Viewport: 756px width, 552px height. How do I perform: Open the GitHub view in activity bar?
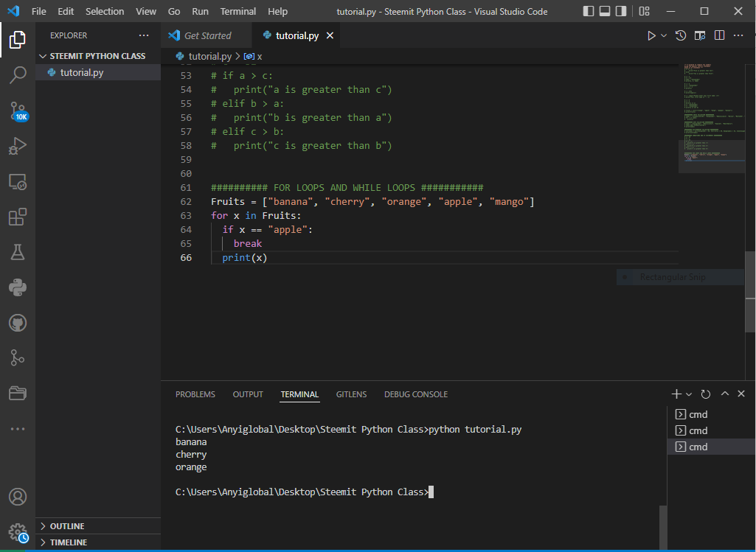pos(18,322)
